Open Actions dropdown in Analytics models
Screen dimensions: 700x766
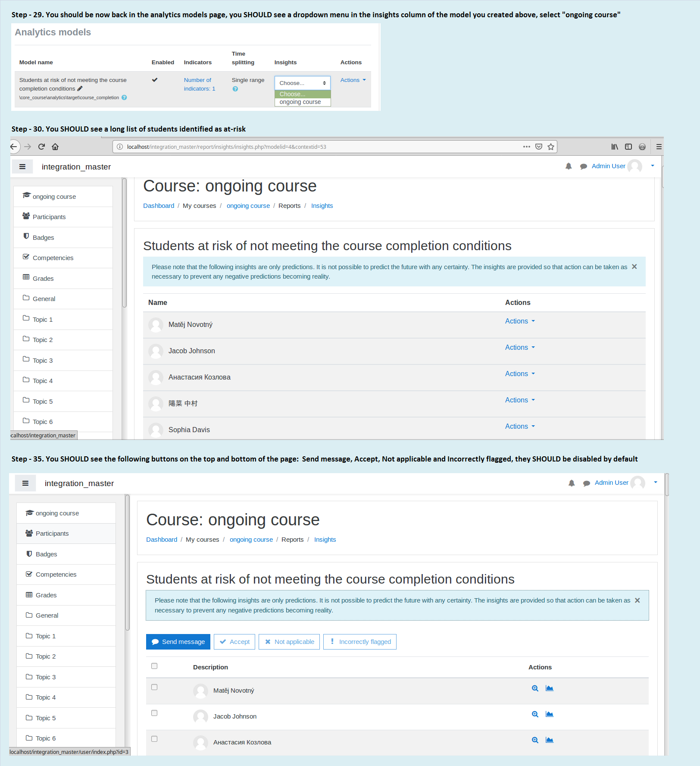[x=353, y=80]
